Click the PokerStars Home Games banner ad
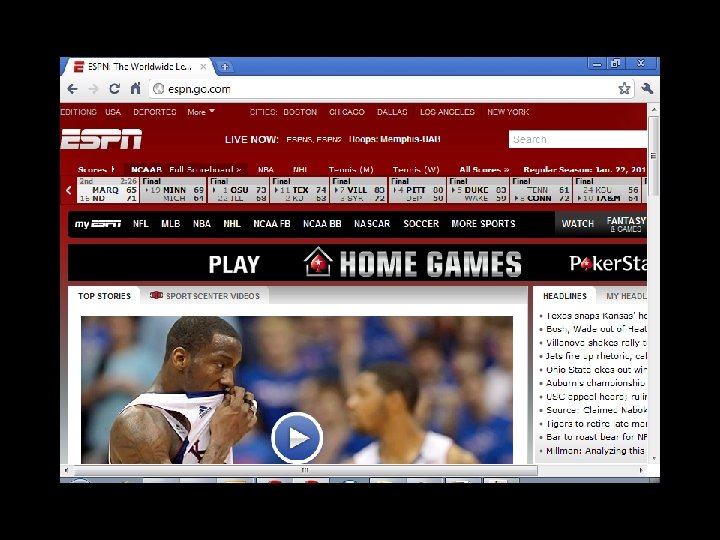Image resolution: width=720 pixels, height=540 pixels. pos(357,262)
